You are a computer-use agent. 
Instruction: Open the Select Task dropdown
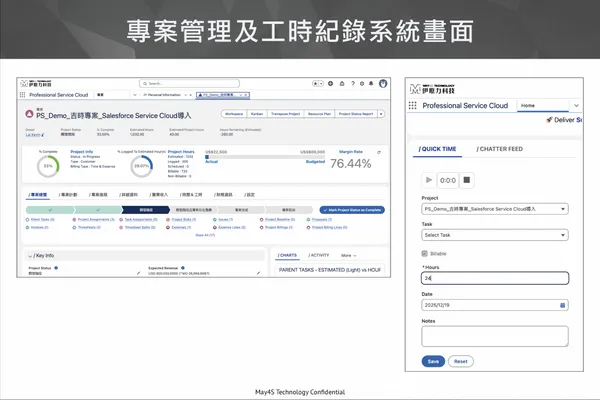tap(494, 235)
